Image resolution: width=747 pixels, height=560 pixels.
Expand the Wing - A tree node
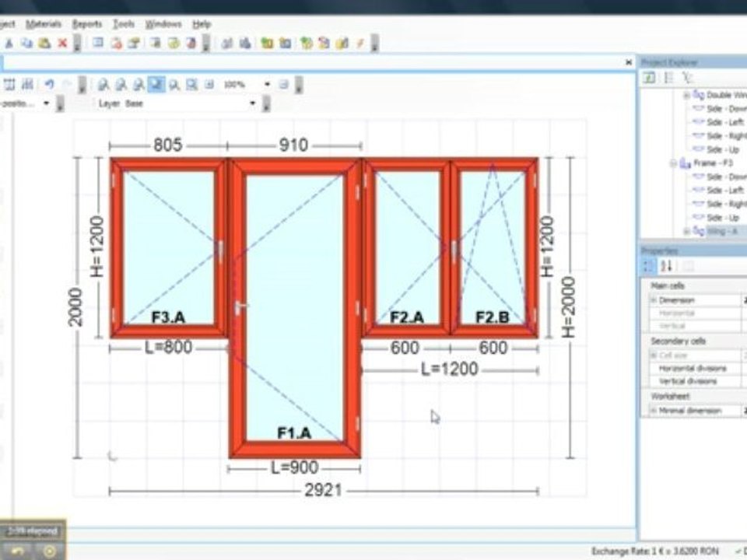click(x=686, y=232)
